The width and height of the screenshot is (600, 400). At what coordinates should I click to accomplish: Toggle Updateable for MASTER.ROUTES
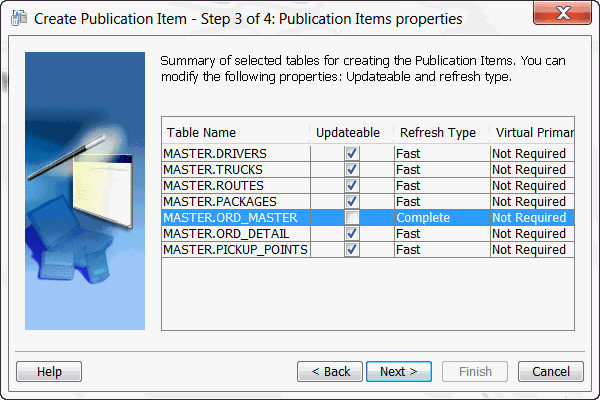pos(352,186)
